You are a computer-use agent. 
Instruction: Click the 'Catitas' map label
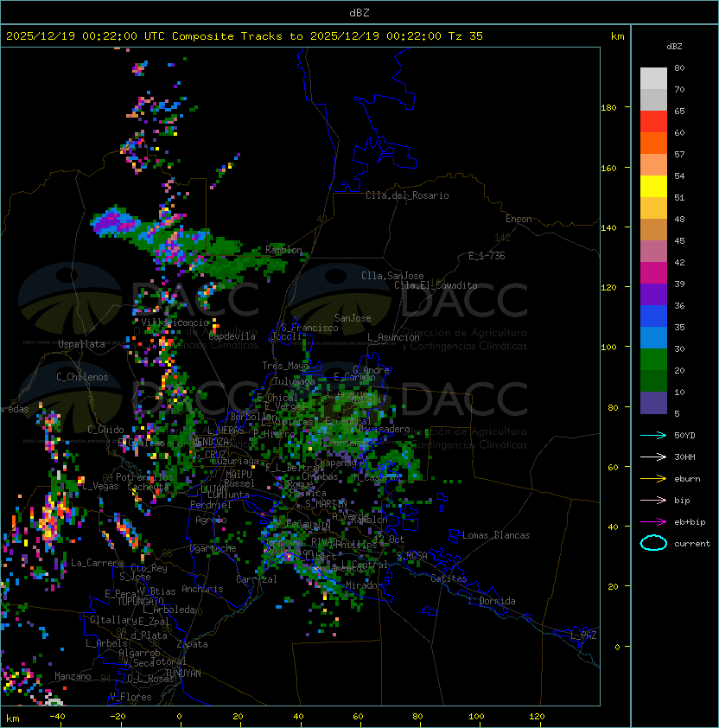click(449, 578)
